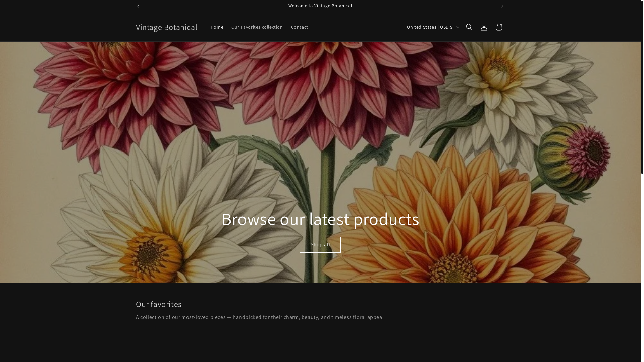The width and height of the screenshot is (644, 362).
Task: Show previous announcement with left arrow
Action: [138, 6]
